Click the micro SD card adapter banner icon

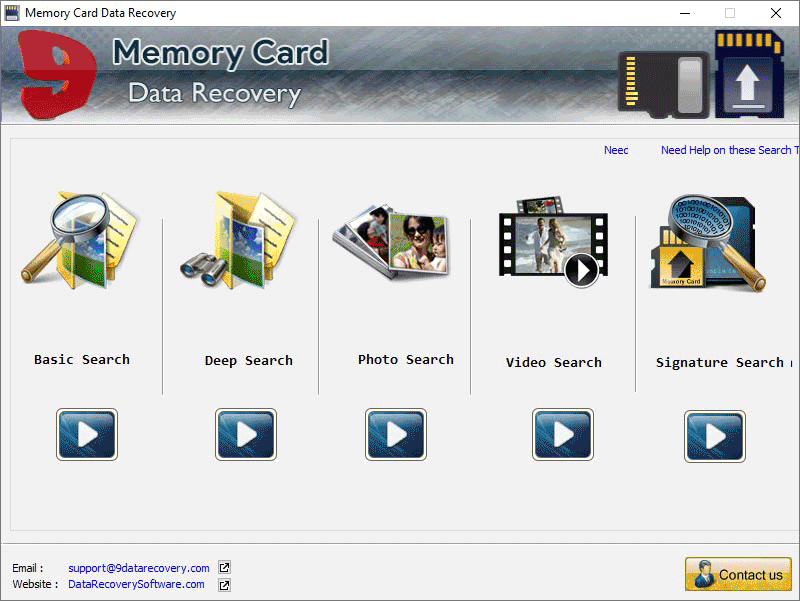pos(664,84)
